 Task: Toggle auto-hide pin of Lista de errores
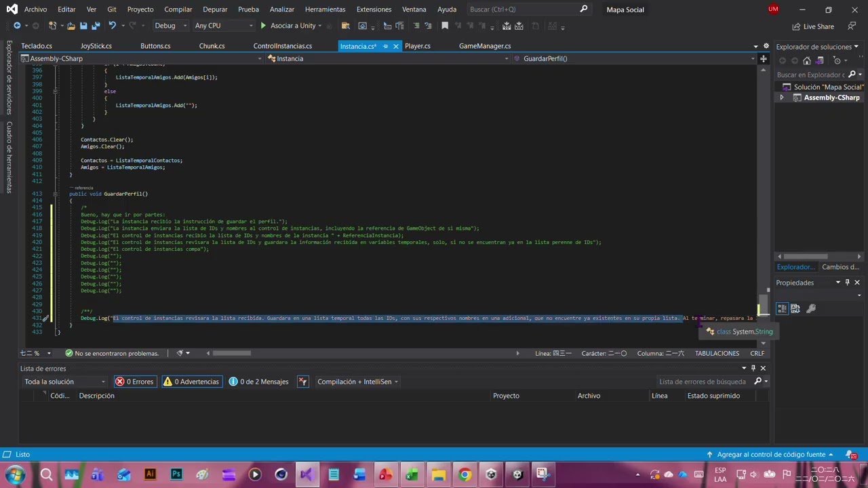753,368
